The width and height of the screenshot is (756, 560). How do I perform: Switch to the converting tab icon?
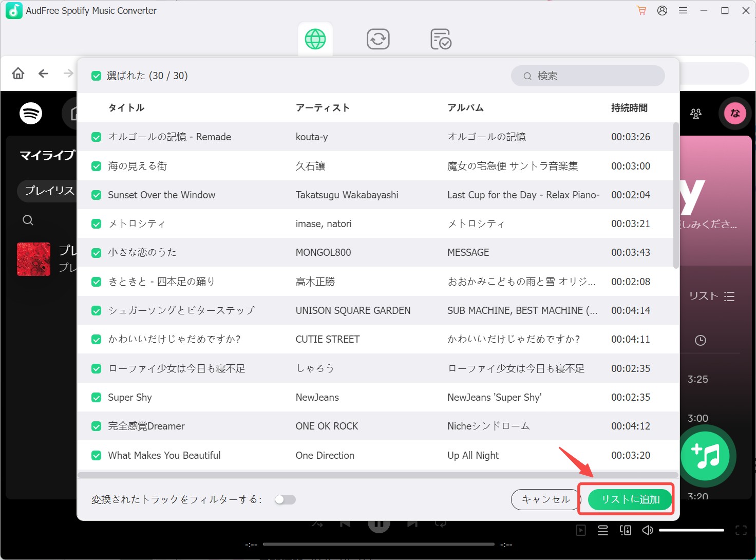click(x=378, y=39)
